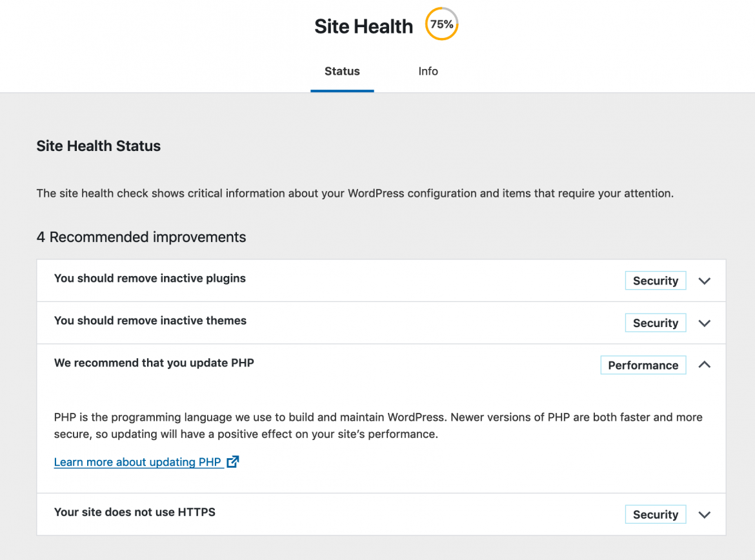Select the Status tab

(x=342, y=72)
